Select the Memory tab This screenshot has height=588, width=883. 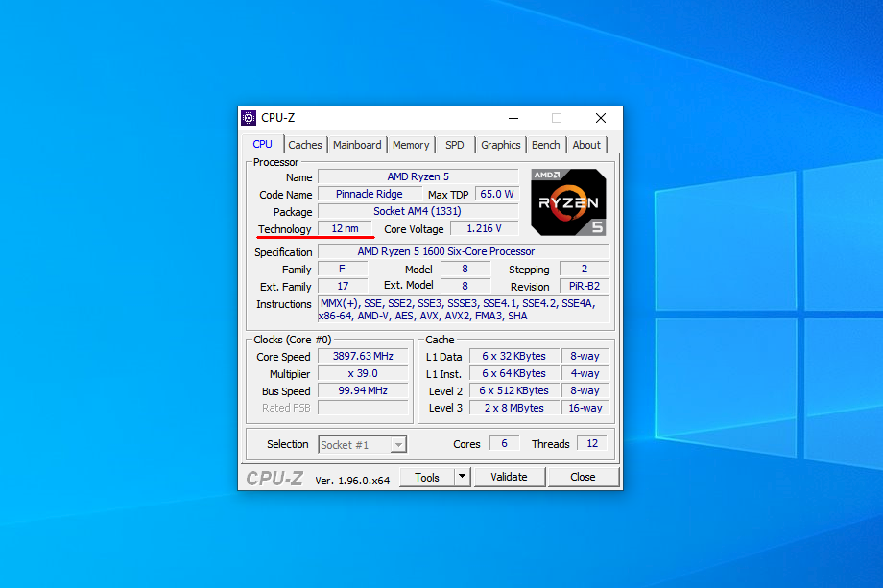411,145
